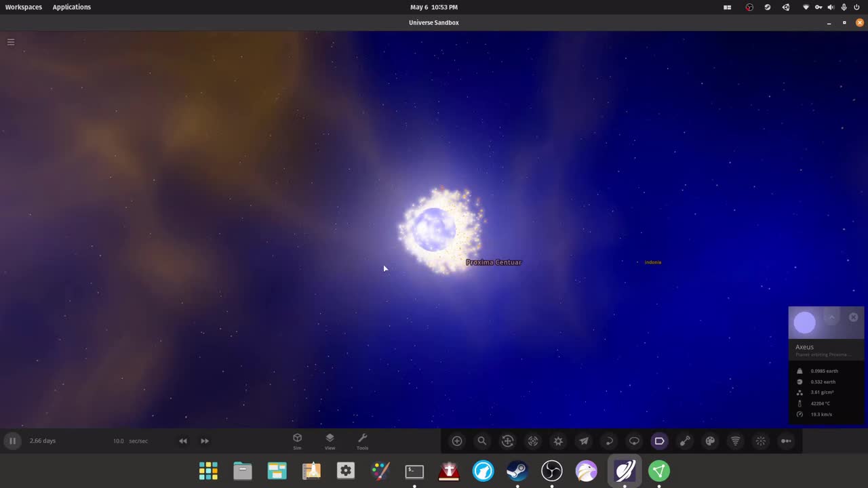Open the OBS tray icon
The image size is (868, 488).
pos(749,7)
